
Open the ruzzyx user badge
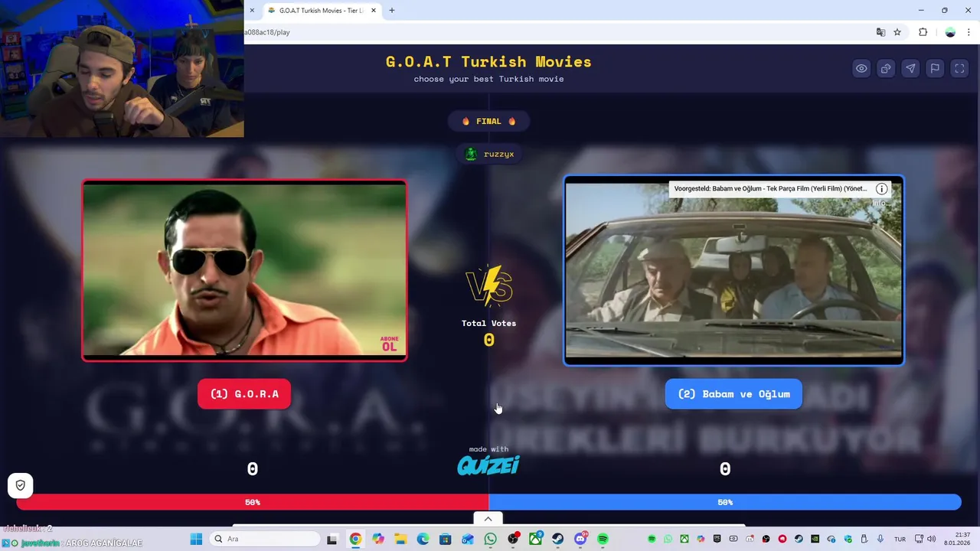(489, 154)
